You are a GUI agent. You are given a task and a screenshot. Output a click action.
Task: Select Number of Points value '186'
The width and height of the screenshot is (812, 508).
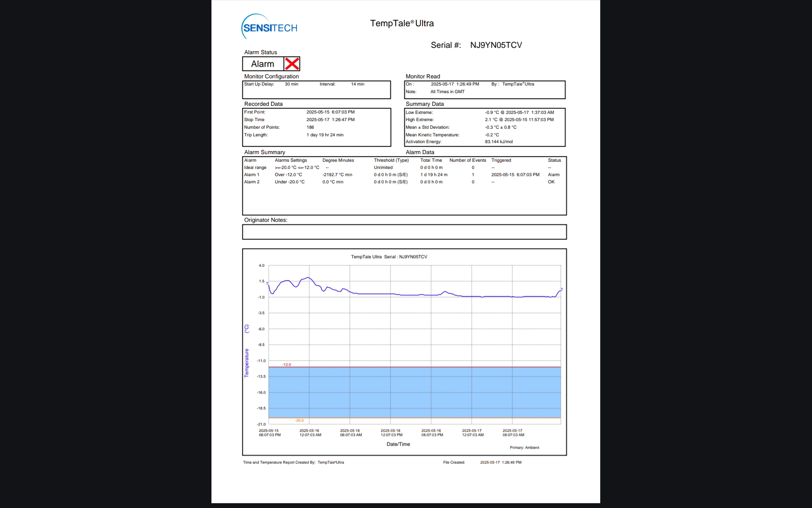click(x=310, y=127)
